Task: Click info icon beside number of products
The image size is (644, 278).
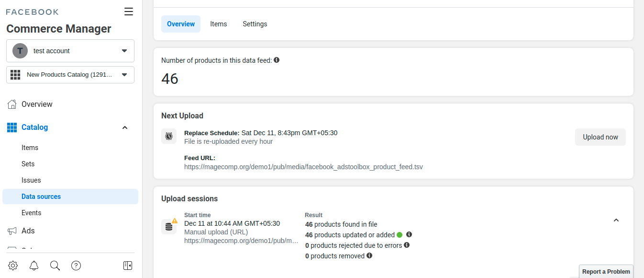Action: pos(277,60)
